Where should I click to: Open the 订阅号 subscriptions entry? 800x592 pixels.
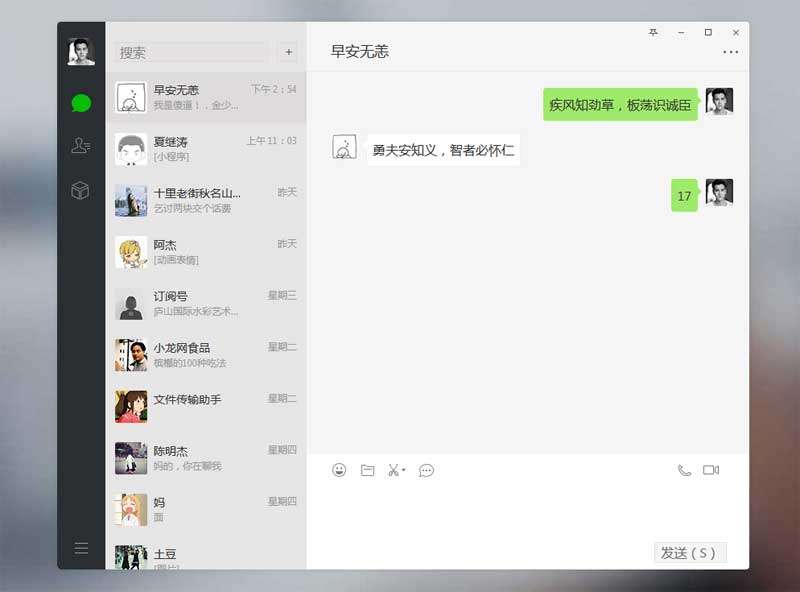click(x=205, y=304)
